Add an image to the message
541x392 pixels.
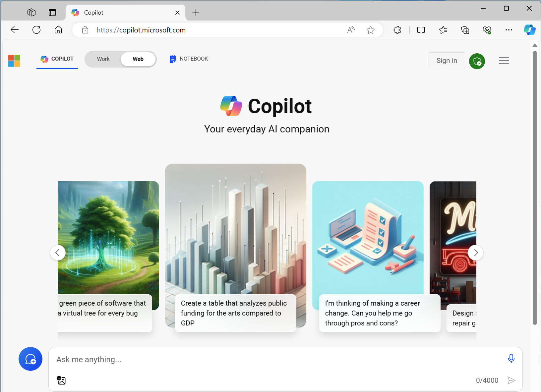click(61, 380)
